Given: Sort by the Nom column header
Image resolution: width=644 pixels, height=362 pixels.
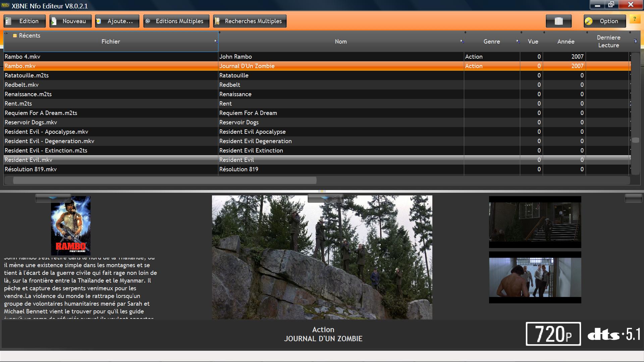Looking at the screenshot, I should coord(341,42).
